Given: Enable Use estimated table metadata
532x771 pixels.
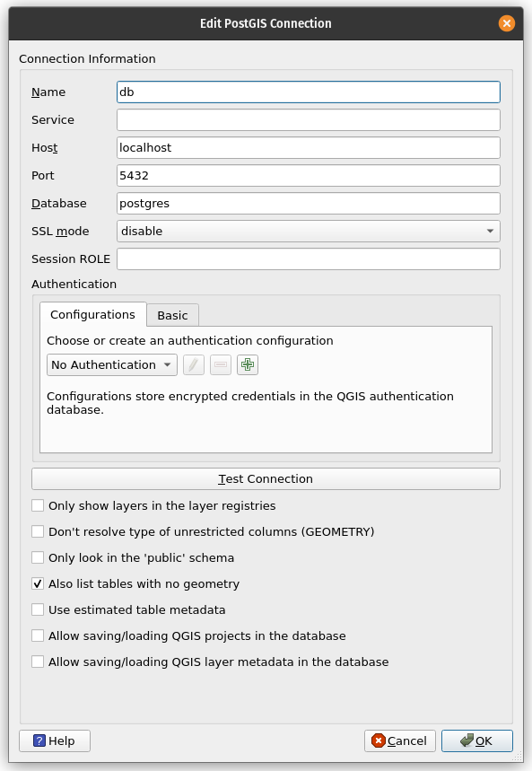Looking at the screenshot, I should pos(38,609).
